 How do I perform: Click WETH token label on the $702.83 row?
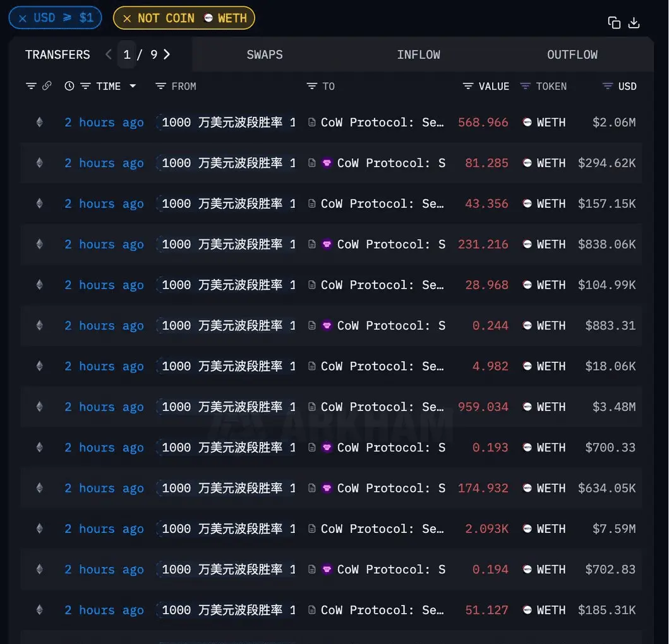pyautogui.click(x=551, y=569)
